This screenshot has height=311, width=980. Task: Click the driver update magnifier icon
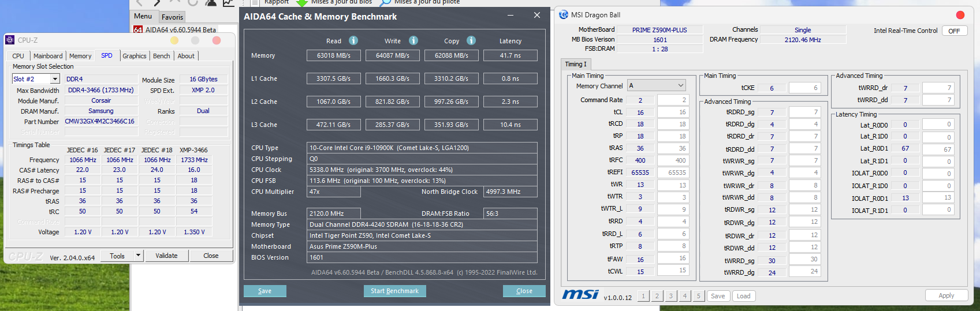385,2
